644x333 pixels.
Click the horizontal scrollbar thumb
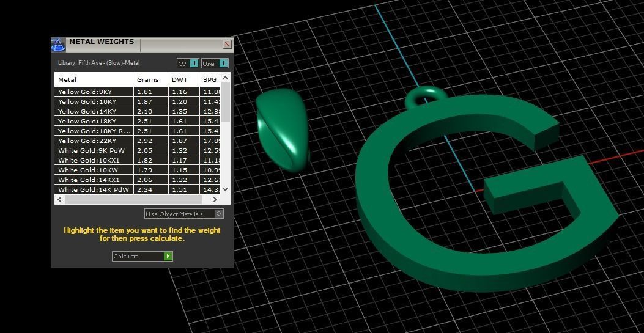point(133,199)
